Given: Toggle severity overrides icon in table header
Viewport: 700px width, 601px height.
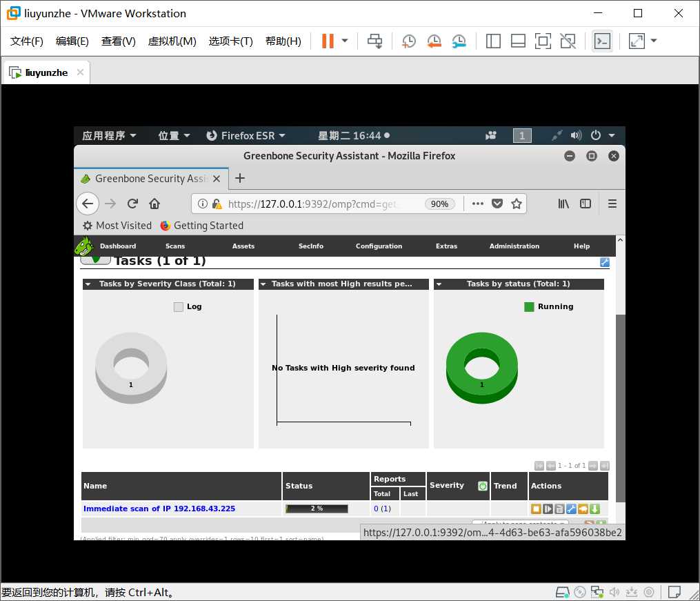Looking at the screenshot, I should [x=483, y=486].
